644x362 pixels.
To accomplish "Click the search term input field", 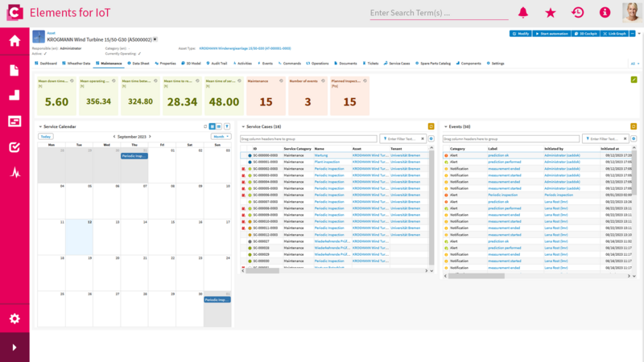I will (x=439, y=13).
